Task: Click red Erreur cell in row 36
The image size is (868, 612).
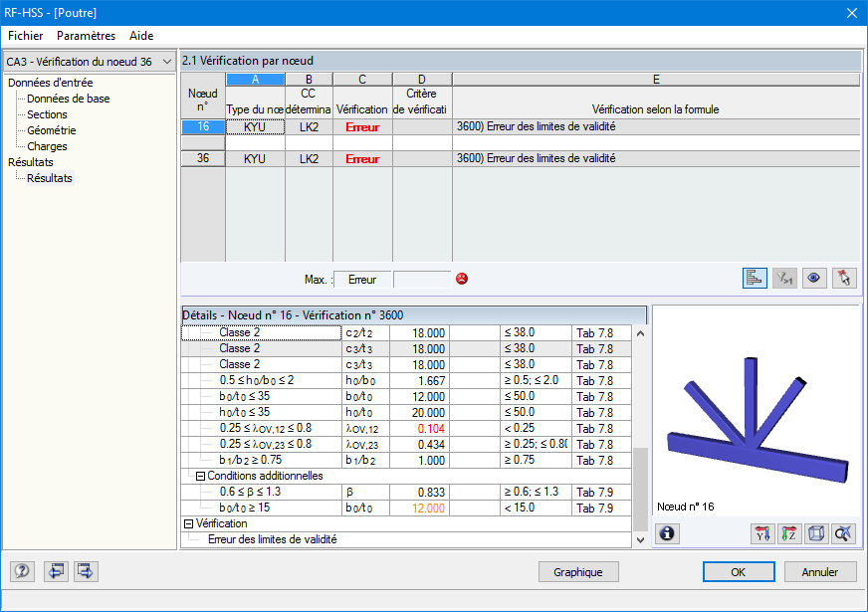Action: click(362, 159)
